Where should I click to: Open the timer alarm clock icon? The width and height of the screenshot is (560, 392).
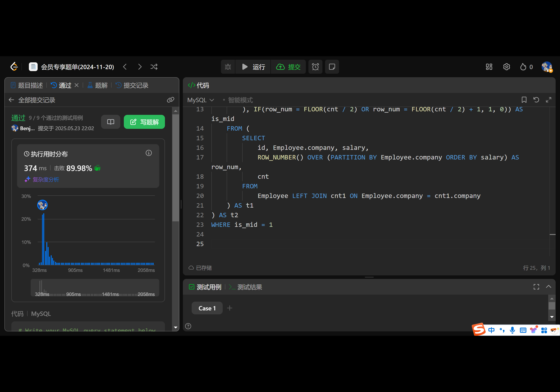coord(315,67)
